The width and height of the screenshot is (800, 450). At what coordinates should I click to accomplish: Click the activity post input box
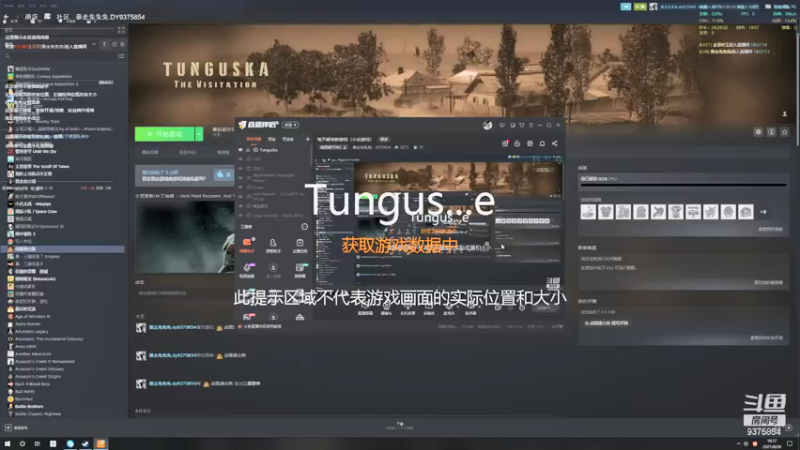[184, 293]
